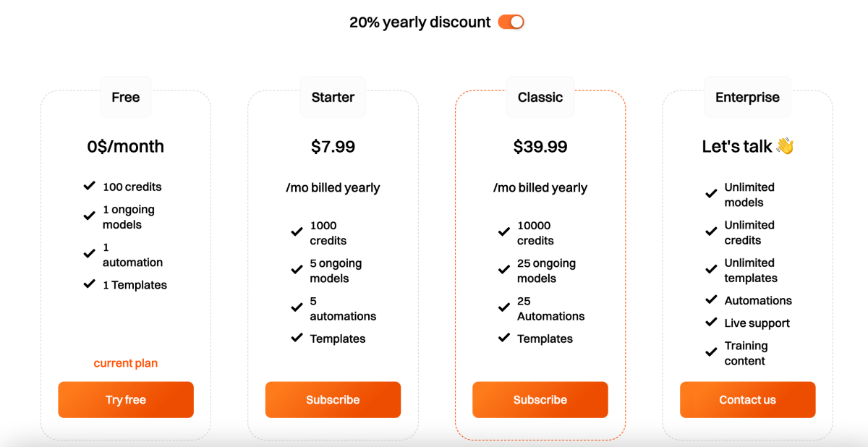
Task: Click checkmark beside 25 ongoing models
Action: (x=504, y=269)
